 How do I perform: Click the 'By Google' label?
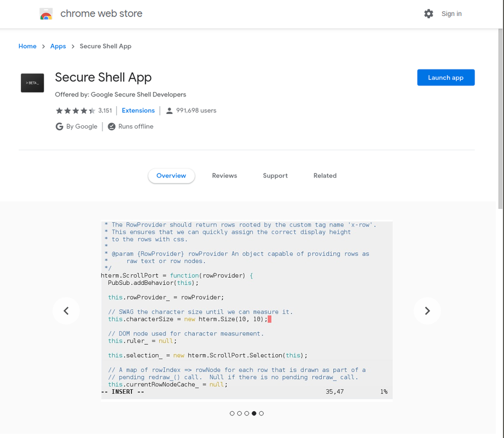click(x=82, y=126)
